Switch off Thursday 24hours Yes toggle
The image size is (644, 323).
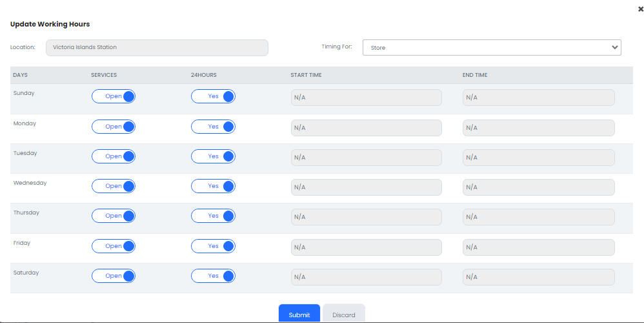(213, 216)
